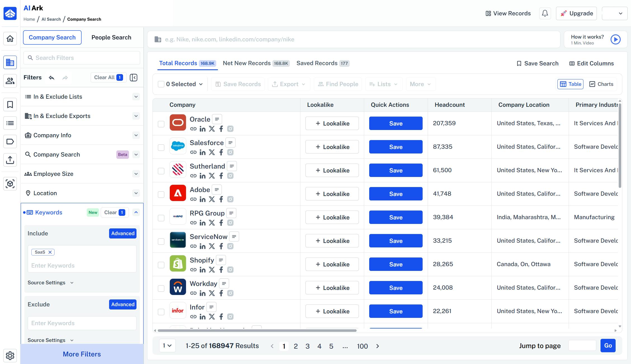This screenshot has height=364, width=631.
Task: Click the Jump to page input
Action: (x=582, y=346)
